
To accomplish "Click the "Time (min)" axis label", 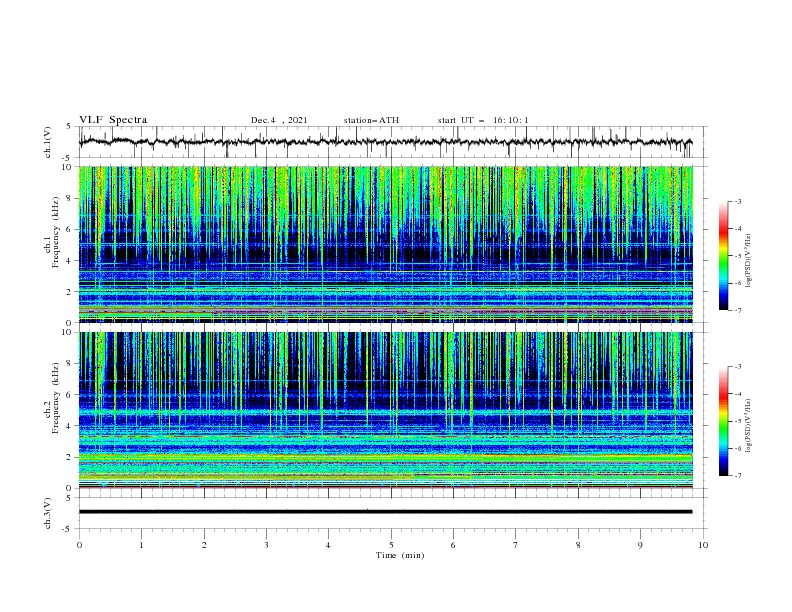I will click(400, 555).
